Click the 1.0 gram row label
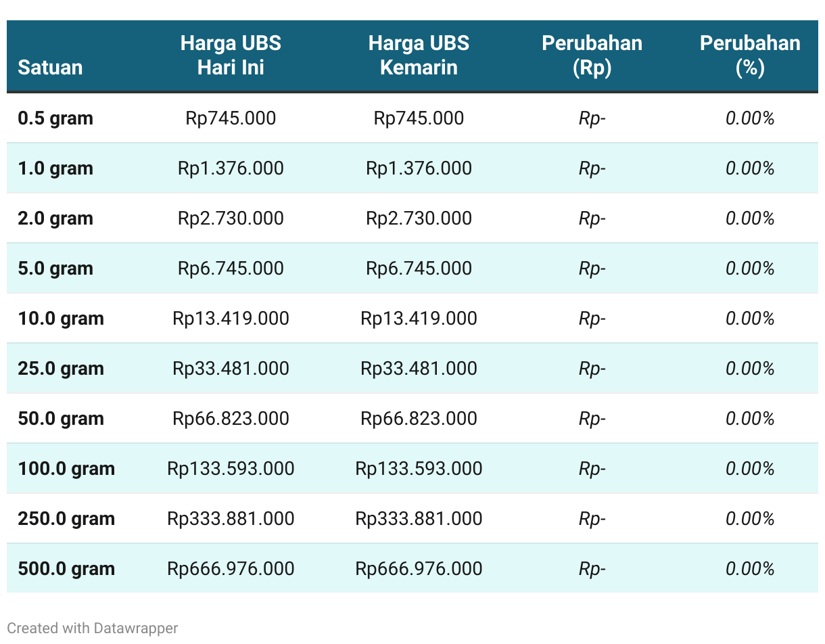The image size is (825, 644). 55,168
